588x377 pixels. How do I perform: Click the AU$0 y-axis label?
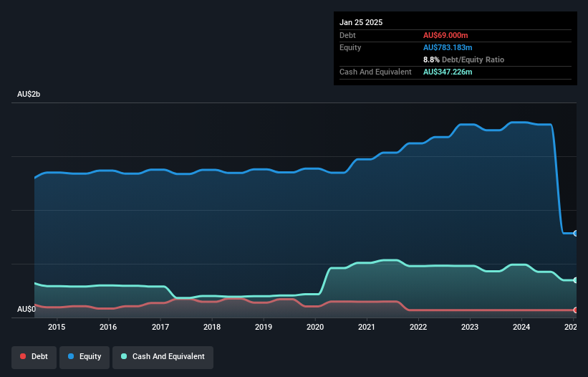coord(26,309)
